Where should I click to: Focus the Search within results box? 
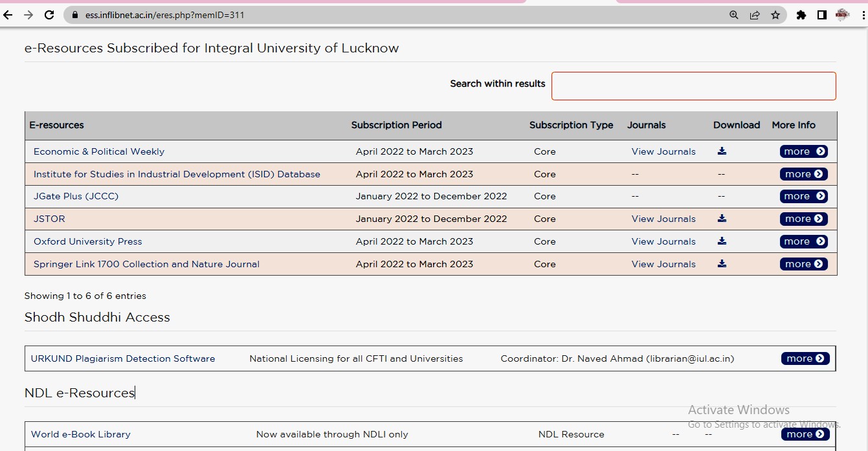pyautogui.click(x=693, y=86)
